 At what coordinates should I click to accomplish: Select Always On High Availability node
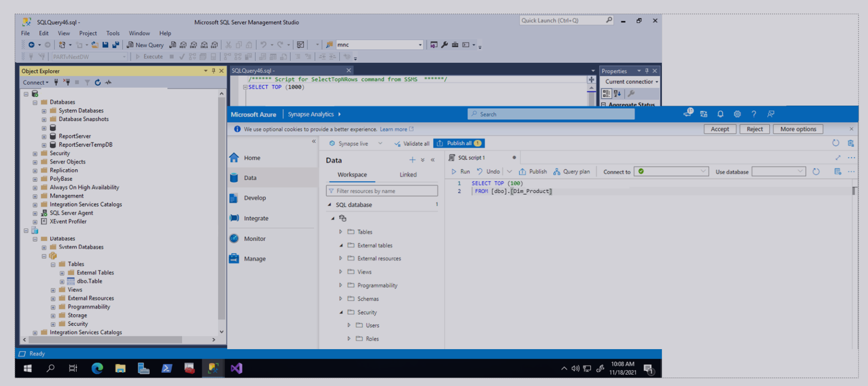84,188
